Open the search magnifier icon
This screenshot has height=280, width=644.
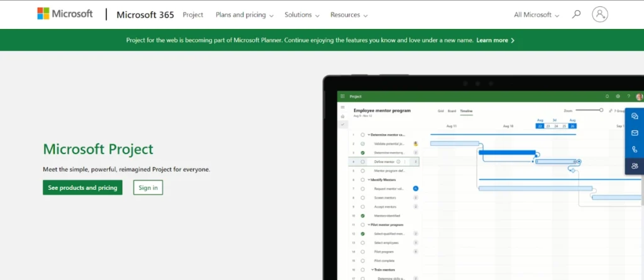(576, 14)
